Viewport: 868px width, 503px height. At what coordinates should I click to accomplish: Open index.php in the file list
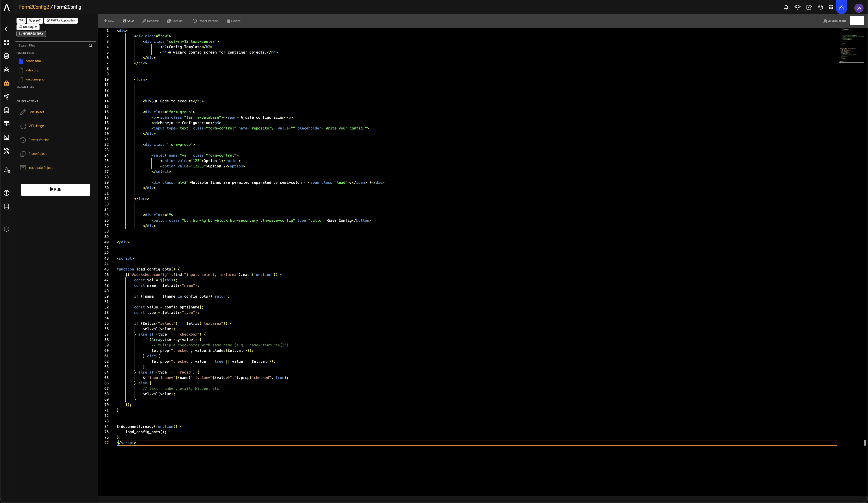(x=32, y=70)
